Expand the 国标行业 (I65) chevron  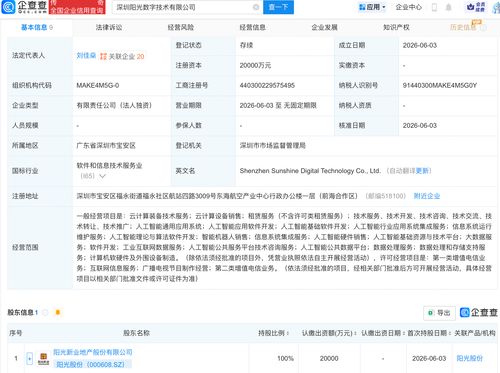[x=103, y=176]
